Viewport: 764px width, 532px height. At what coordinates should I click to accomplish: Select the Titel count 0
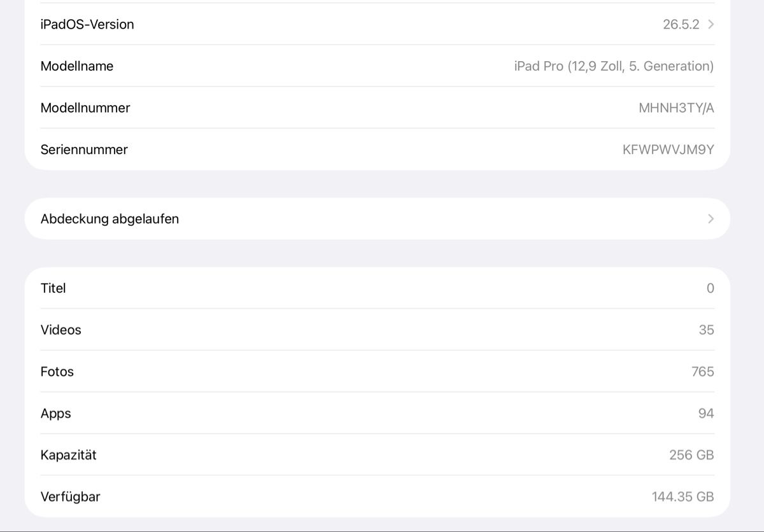[x=711, y=288]
